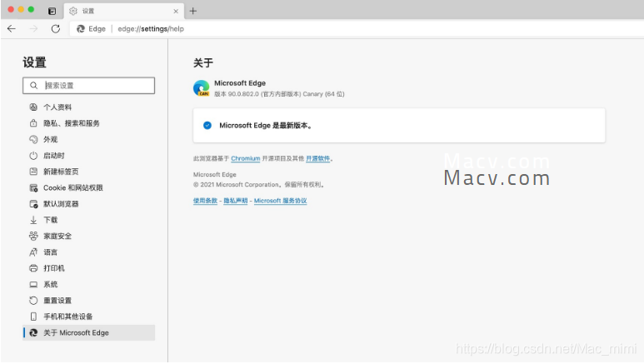Click the power icon for 启动时

pyautogui.click(x=33, y=156)
